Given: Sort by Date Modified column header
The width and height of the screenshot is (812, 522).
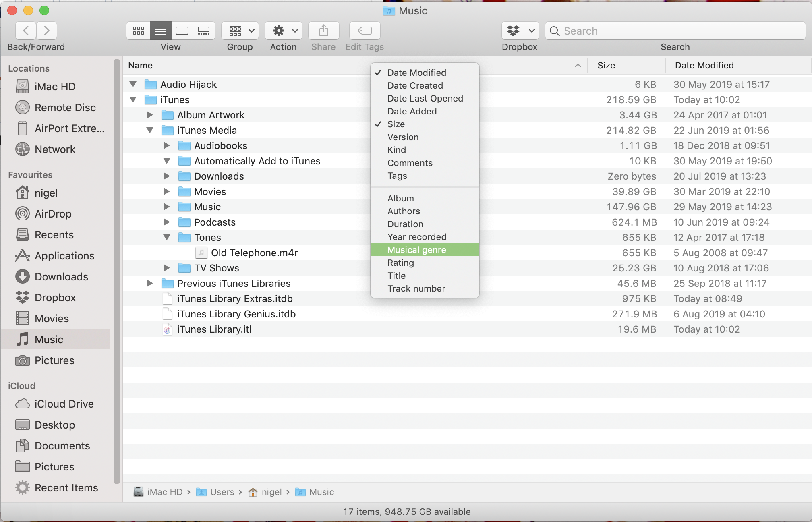Looking at the screenshot, I should pyautogui.click(x=738, y=65).
